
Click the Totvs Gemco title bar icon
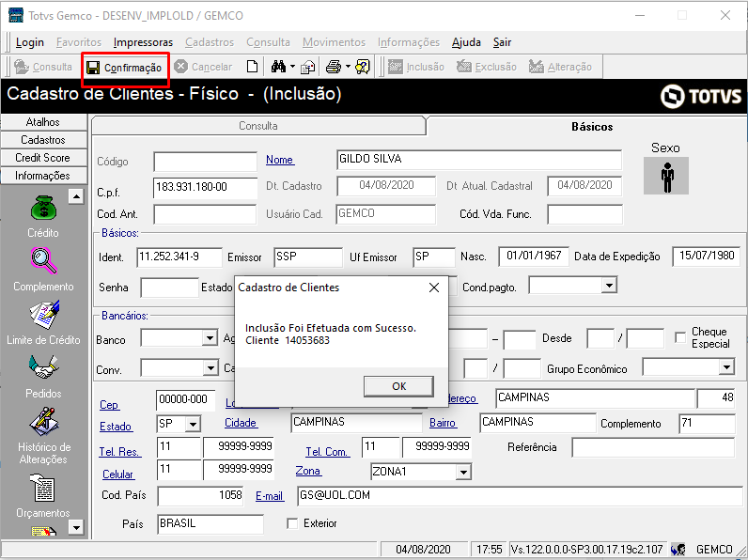pos(16,15)
